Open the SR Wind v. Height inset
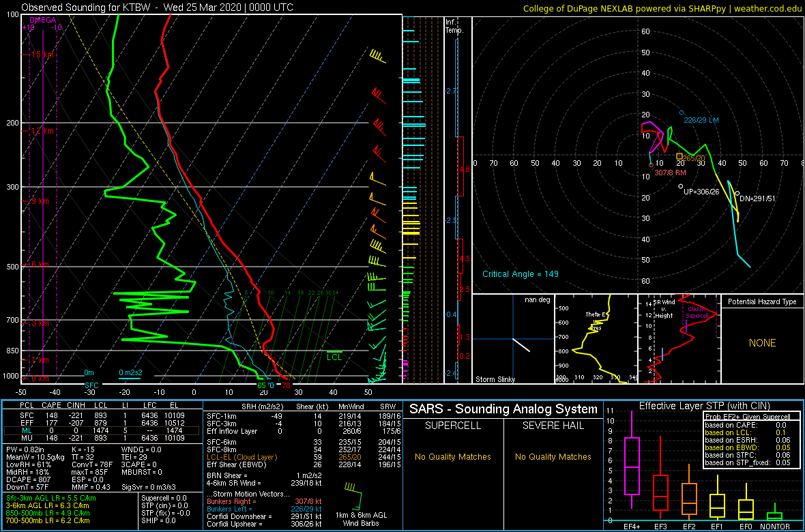Image resolution: width=805 pixels, height=532 pixels. pos(679,339)
